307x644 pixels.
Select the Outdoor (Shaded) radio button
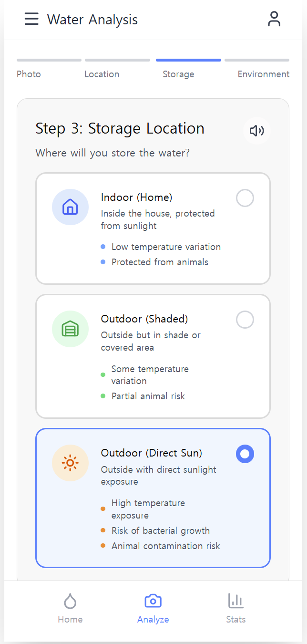point(245,320)
